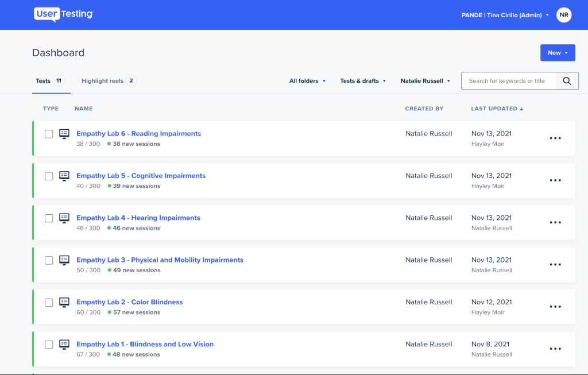Click the UserTesting logo
This screenshot has width=588, height=375.
pos(63,14)
